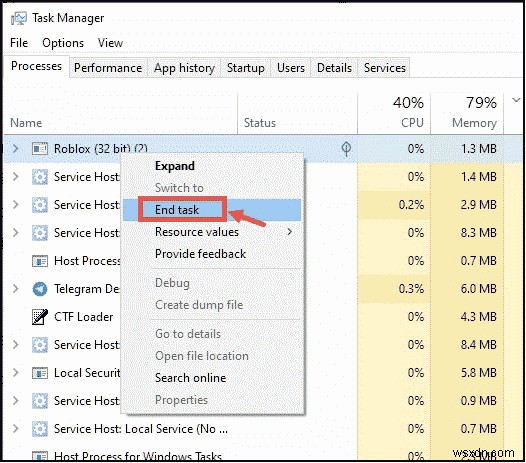The width and height of the screenshot is (526, 463).
Task: Click the leaf icon in Roblox's Status column
Action: pyautogui.click(x=346, y=149)
